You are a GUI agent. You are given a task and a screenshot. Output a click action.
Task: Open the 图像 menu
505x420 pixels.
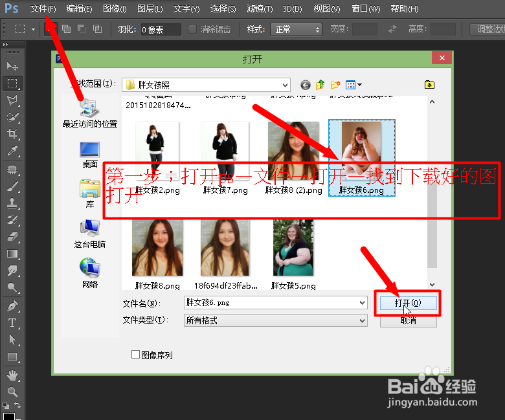click(115, 8)
